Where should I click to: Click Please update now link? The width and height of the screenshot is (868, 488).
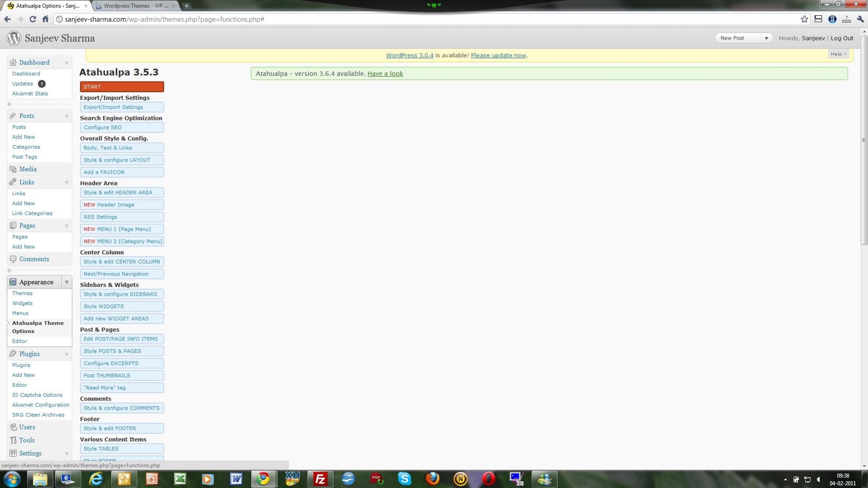(x=498, y=55)
